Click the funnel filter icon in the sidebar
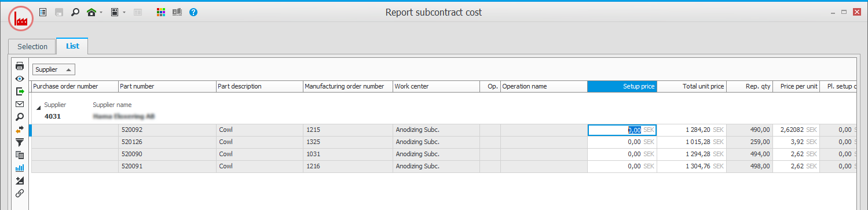Viewport: 868px width, 210px height. (x=20, y=142)
